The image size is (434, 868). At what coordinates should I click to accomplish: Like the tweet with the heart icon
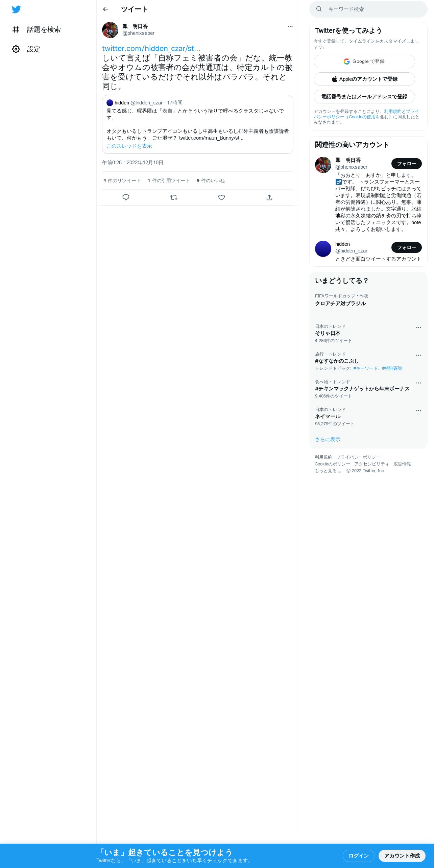click(x=221, y=197)
